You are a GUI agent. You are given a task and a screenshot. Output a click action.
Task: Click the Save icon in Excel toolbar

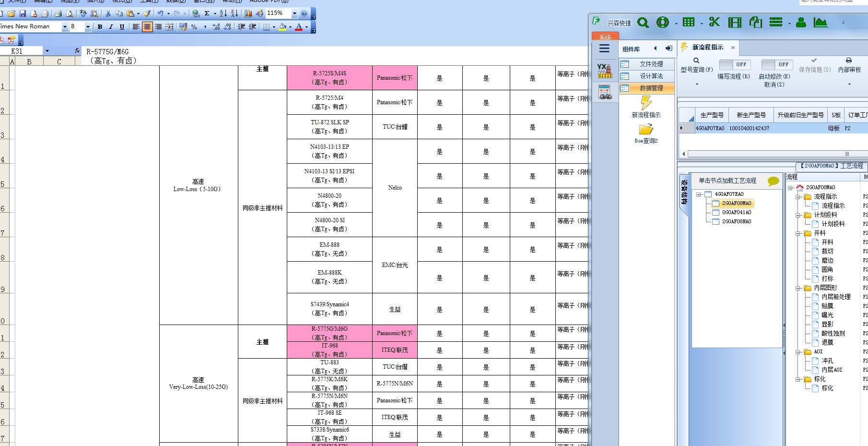point(23,13)
